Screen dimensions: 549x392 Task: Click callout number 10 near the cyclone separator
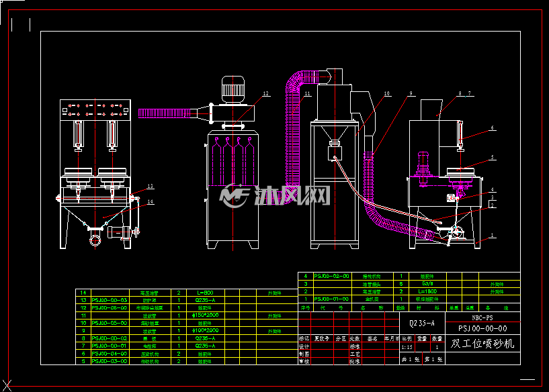387,93
